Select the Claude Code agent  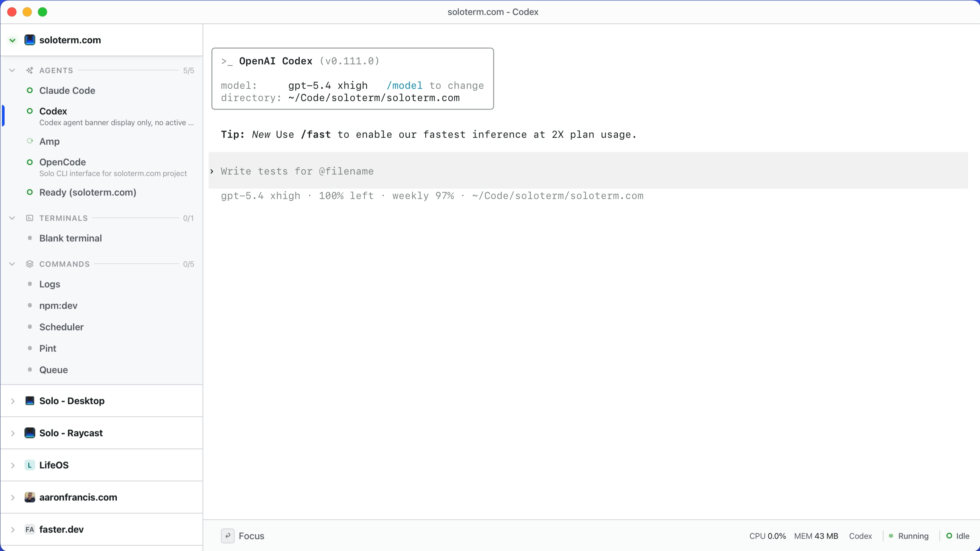click(x=102, y=90)
